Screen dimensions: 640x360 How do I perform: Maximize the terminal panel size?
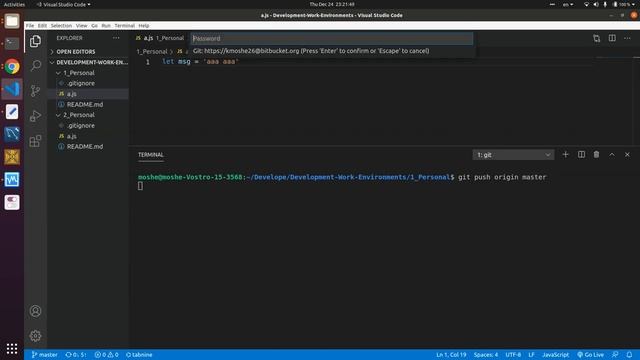(x=612, y=155)
